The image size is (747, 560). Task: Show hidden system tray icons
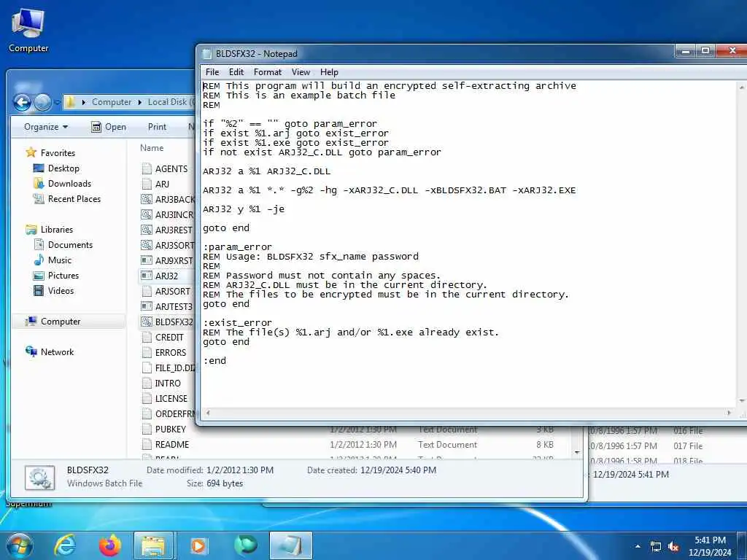click(638, 546)
